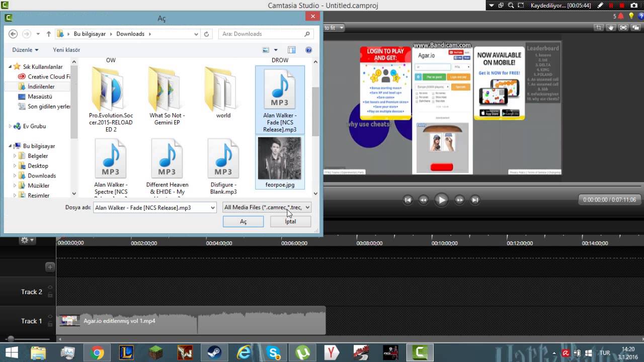The image size is (644, 362).
Task: Toggle Track 2 lock icon
Action: pos(50,295)
